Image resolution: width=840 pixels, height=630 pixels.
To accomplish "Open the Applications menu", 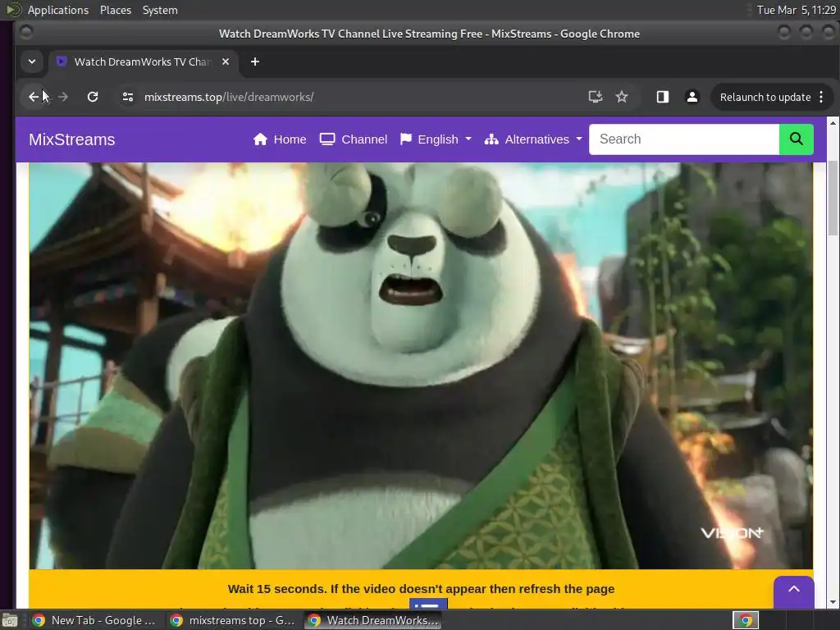I will [58, 10].
